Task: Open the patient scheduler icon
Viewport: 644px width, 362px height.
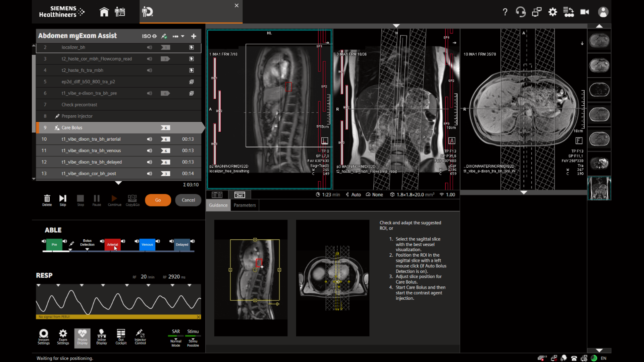Action: click(120, 12)
